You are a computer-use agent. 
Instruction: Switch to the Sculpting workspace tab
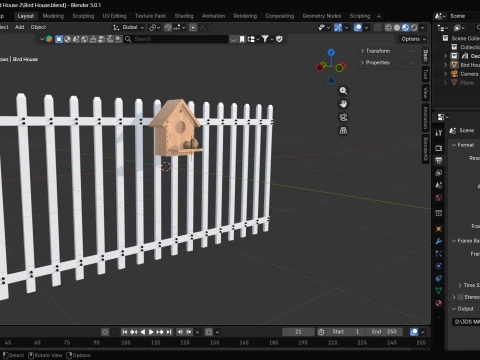[x=83, y=16]
